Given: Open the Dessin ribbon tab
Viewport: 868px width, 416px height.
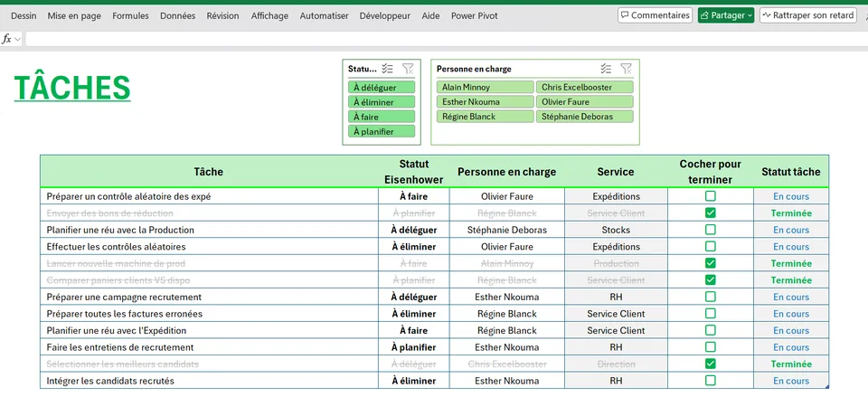Looking at the screenshot, I should (x=24, y=16).
